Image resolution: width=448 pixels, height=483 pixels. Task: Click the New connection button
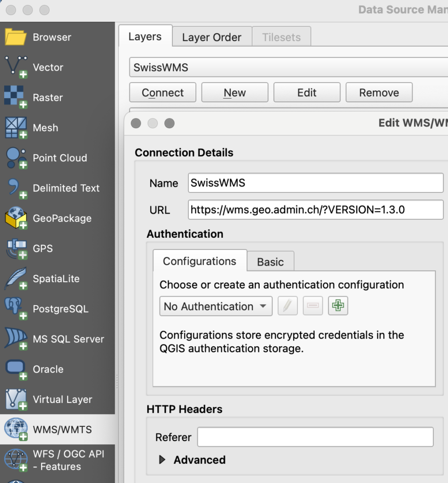[x=235, y=92]
